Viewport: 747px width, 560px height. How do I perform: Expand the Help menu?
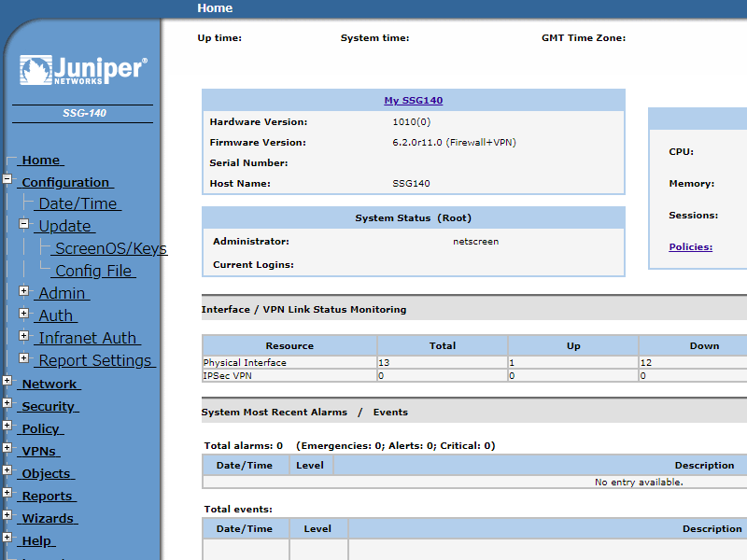click(x=7, y=538)
